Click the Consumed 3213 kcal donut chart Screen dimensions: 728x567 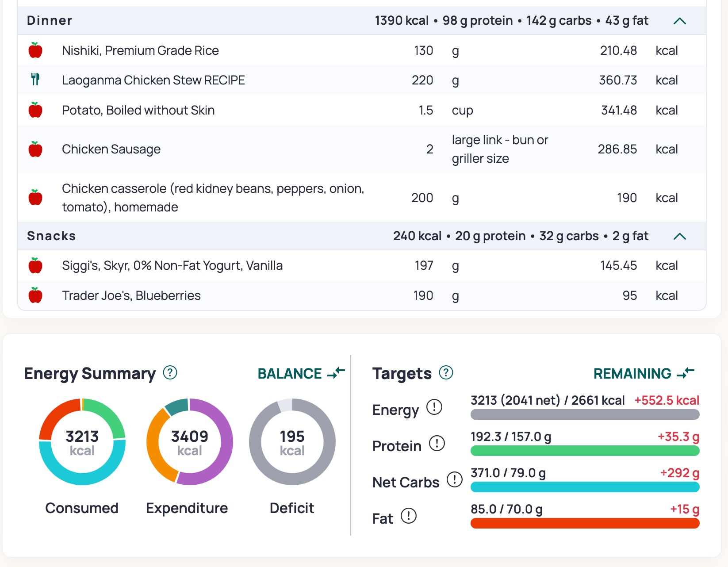tap(82, 442)
